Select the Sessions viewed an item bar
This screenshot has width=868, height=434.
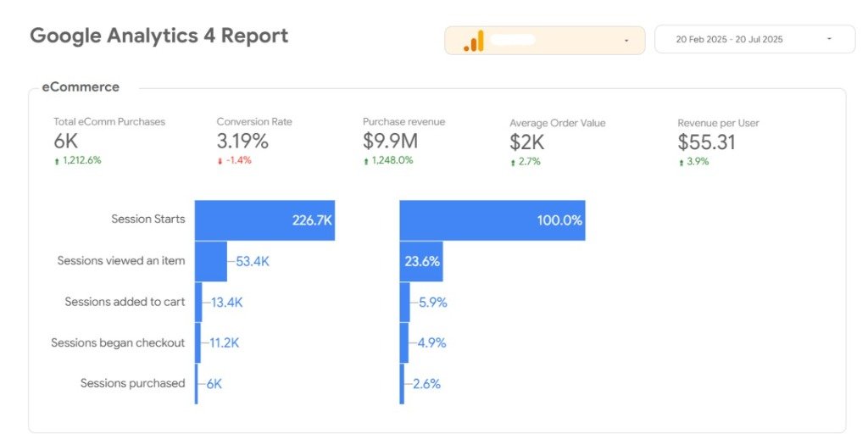pos(210,261)
